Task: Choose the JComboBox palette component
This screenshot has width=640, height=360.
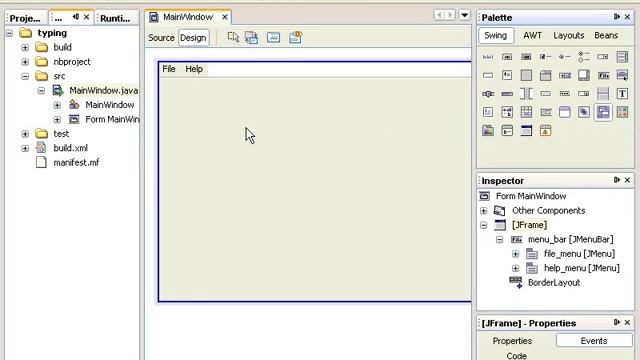Action: 603,57
